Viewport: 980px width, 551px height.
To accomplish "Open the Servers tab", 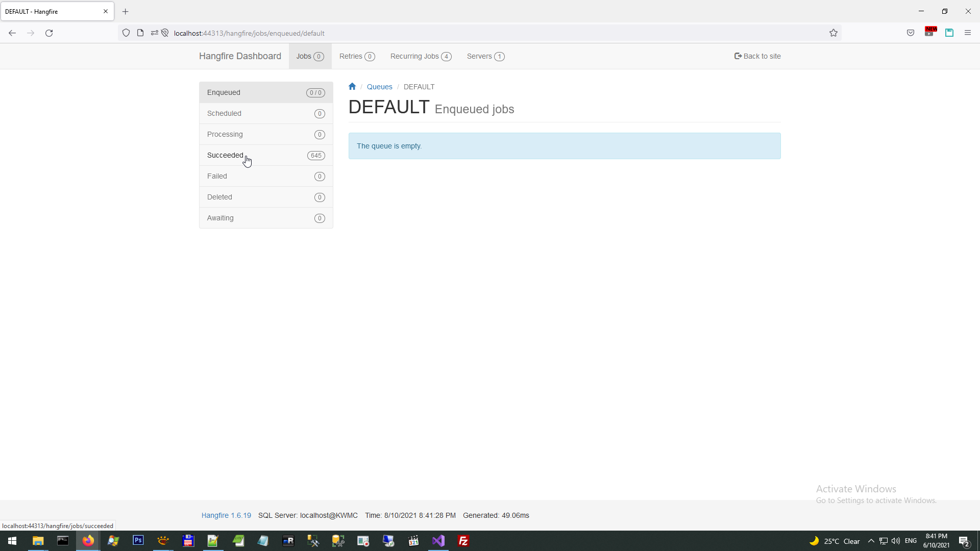I will [x=485, y=56].
